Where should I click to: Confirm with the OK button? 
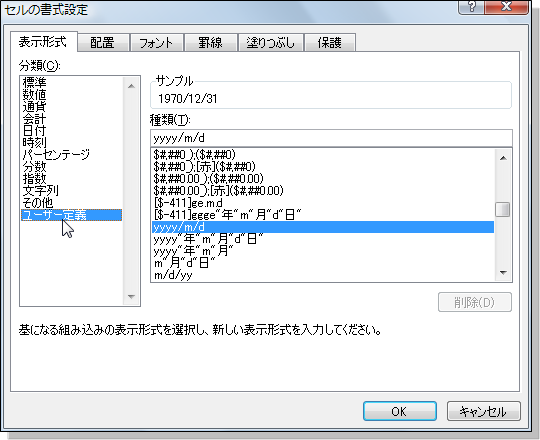coord(400,411)
